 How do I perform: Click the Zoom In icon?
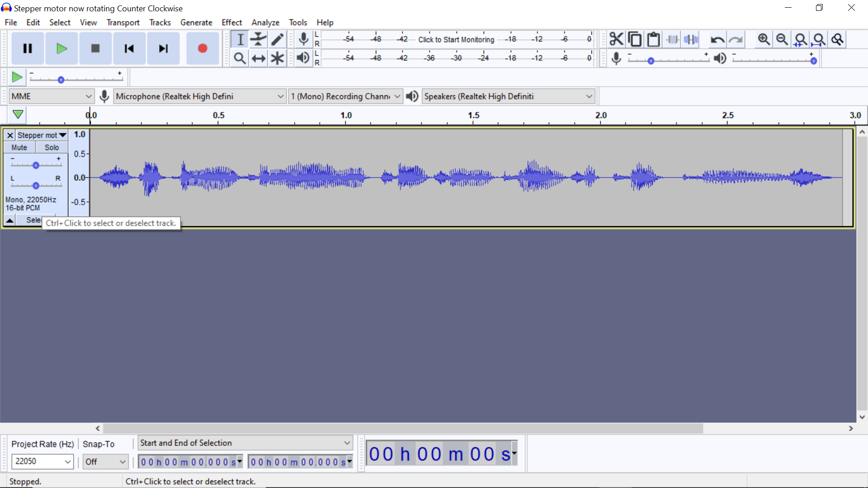click(x=764, y=39)
